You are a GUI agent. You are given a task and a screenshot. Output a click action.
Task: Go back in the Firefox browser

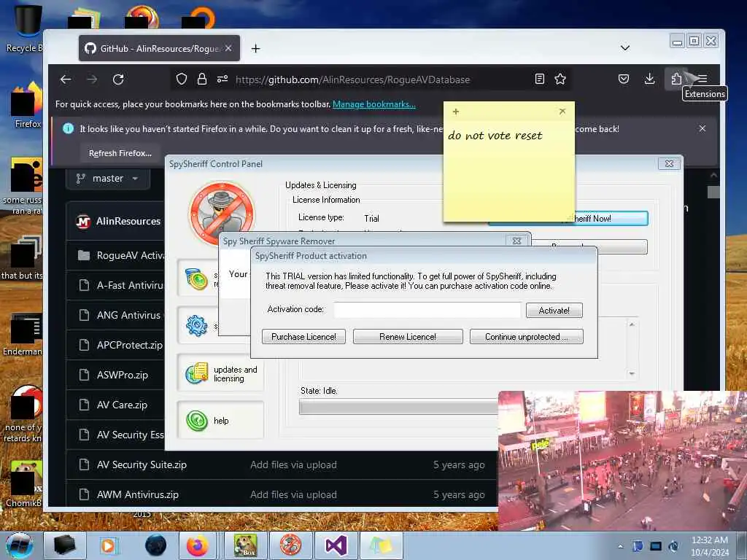coord(66,79)
